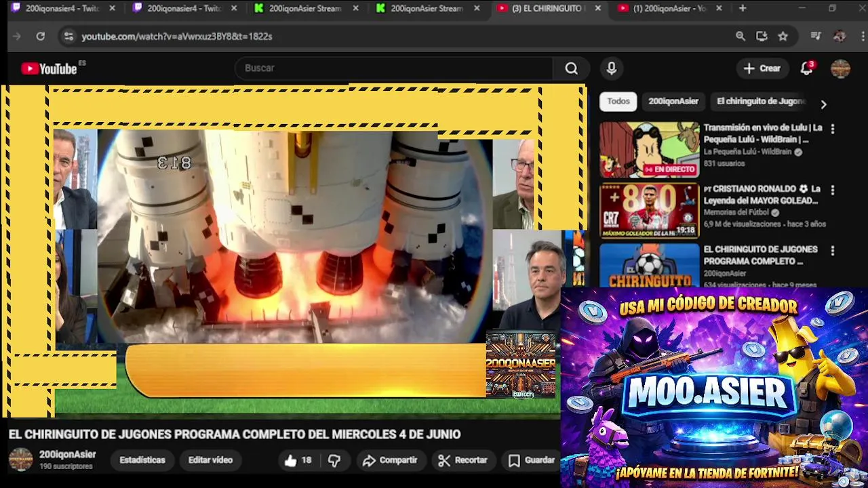Viewport: 868px width, 488px height.
Task: Open the La Pequeña Lulú live thumbnail
Action: point(649,150)
